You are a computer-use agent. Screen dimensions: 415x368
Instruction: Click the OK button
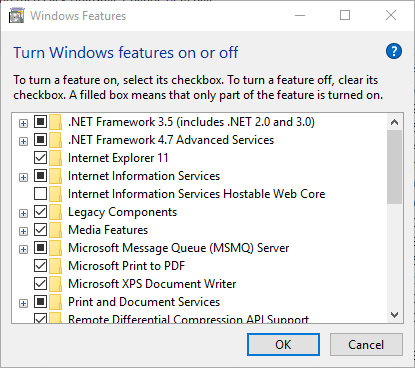pos(283,345)
